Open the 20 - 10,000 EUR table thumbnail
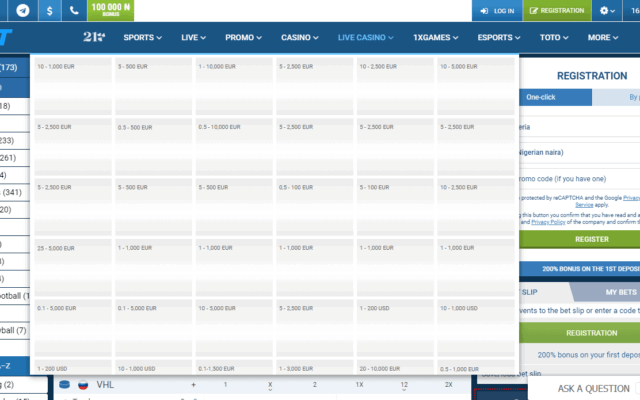640x400 pixels. click(395, 367)
